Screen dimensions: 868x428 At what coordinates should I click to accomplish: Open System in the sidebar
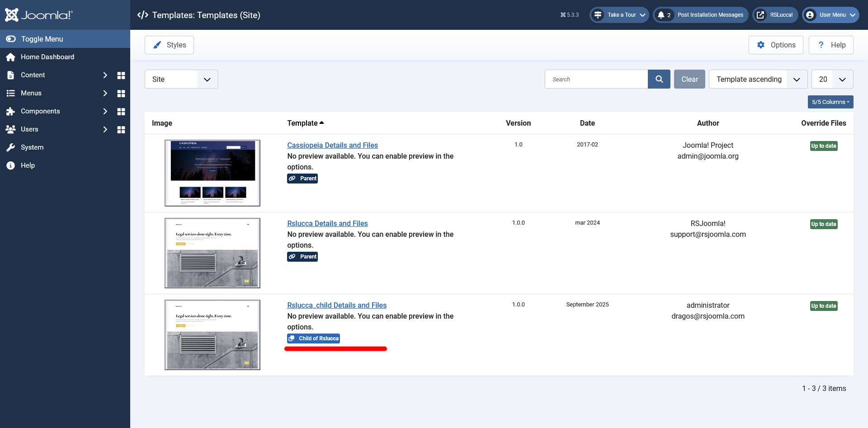coord(32,147)
